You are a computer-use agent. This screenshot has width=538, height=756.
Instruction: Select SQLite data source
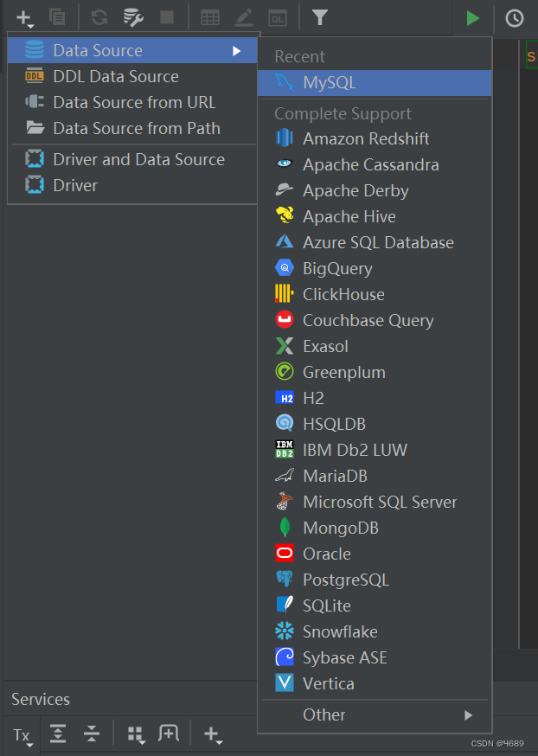[375, 606]
